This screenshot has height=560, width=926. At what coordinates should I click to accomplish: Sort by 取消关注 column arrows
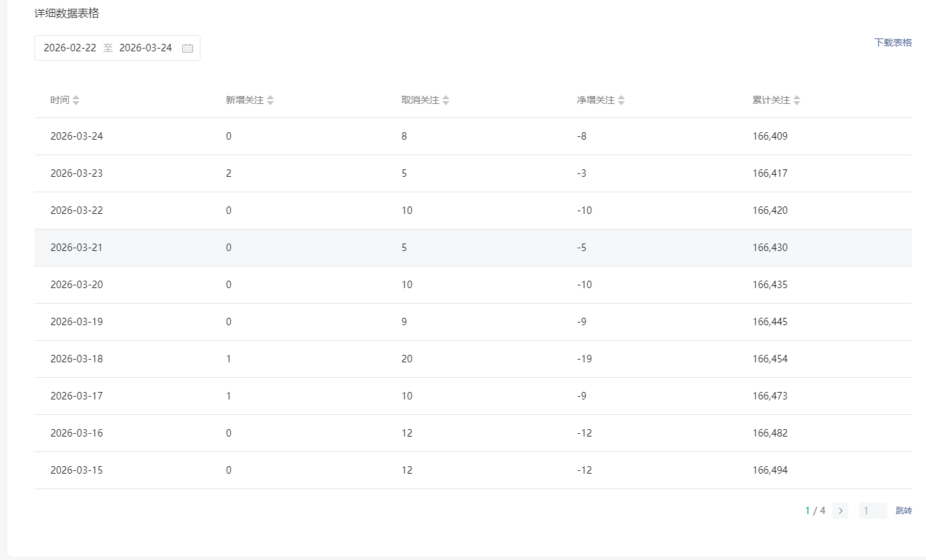(x=446, y=100)
